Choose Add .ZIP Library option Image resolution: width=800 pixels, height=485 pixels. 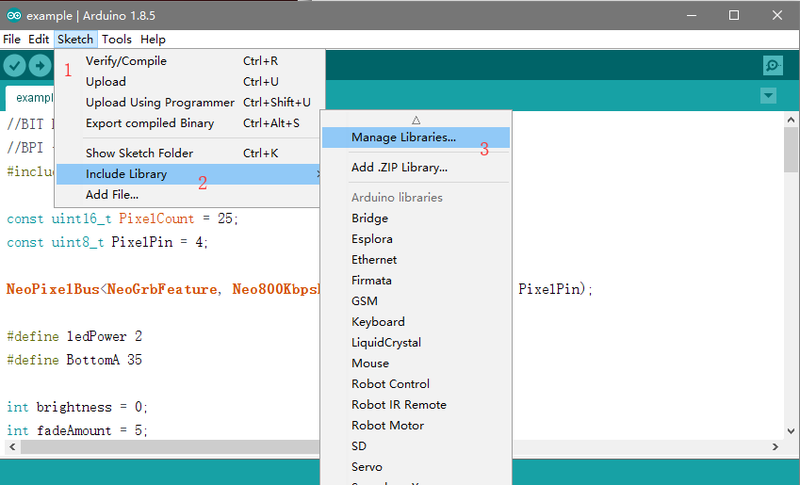pyautogui.click(x=399, y=168)
